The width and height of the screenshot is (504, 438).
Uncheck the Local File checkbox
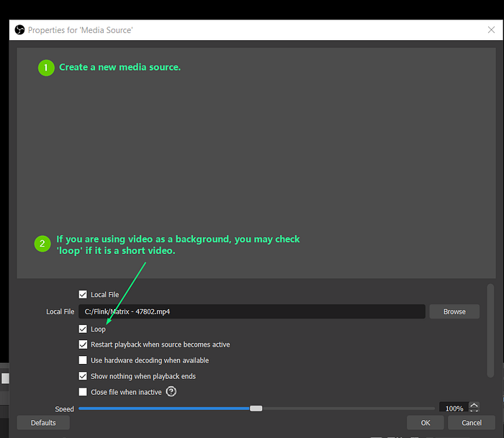point(83,294)
